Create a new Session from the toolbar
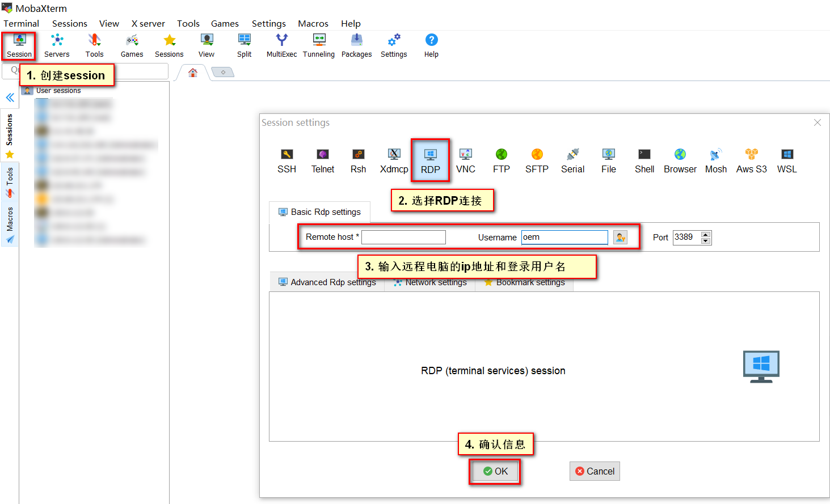The image size is (830, 504). click(x=19, y=45)
